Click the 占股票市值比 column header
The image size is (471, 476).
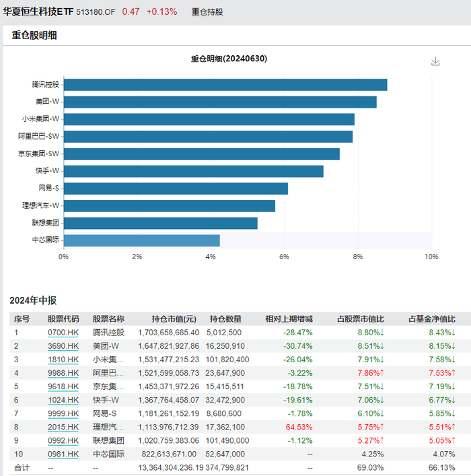click(x=360, y=319)
